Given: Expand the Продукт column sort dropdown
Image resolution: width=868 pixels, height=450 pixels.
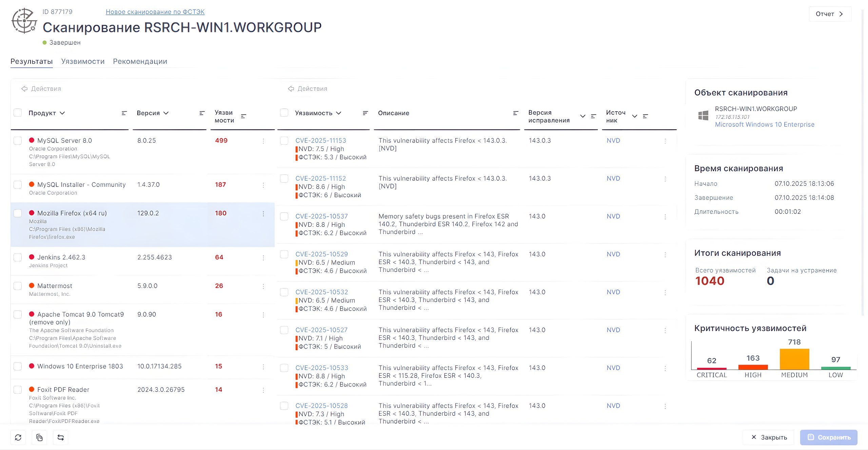Looking at the screenshot, I should 62,113.
